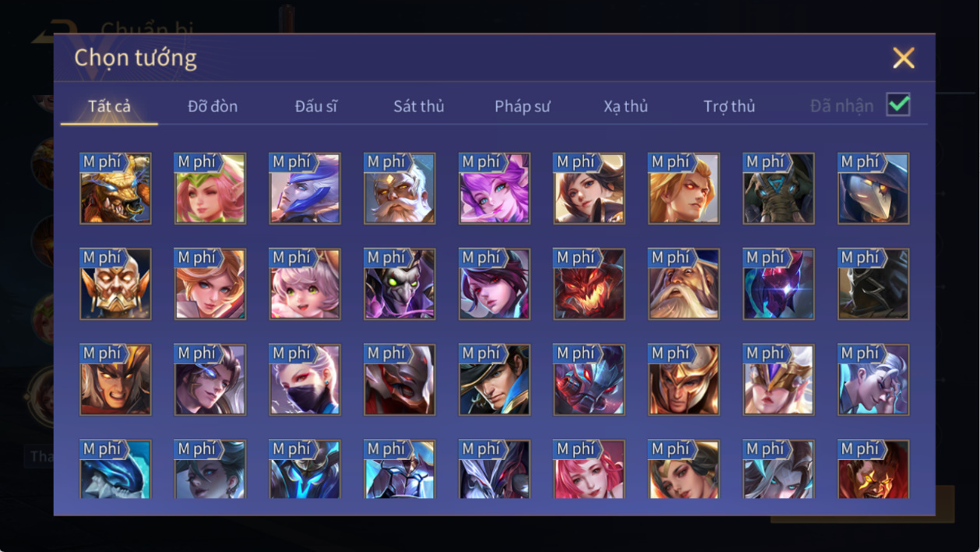Choose the purple-haired fox girl hero
The height and width of the screenshot is (552, 980).
[x=494, y=189]
